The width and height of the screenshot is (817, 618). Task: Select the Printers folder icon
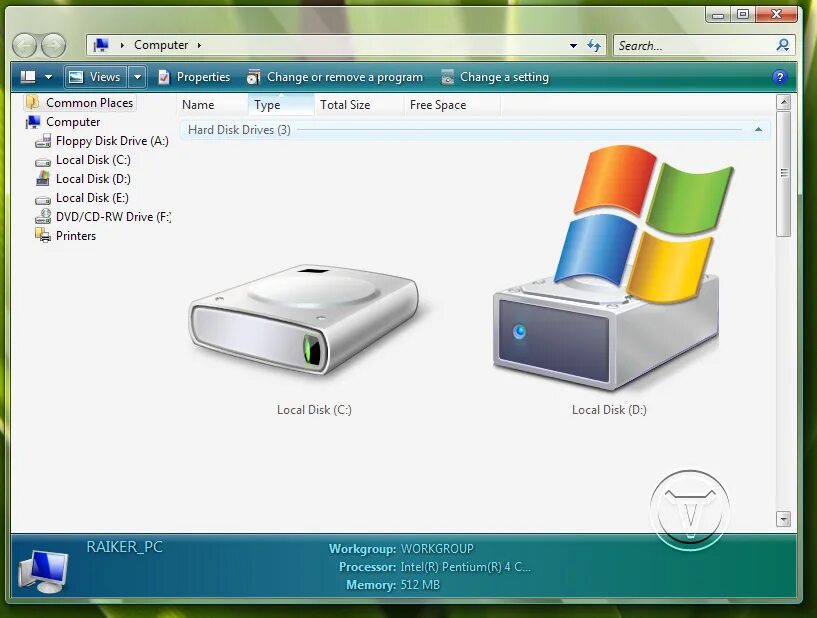coord(43,236)
